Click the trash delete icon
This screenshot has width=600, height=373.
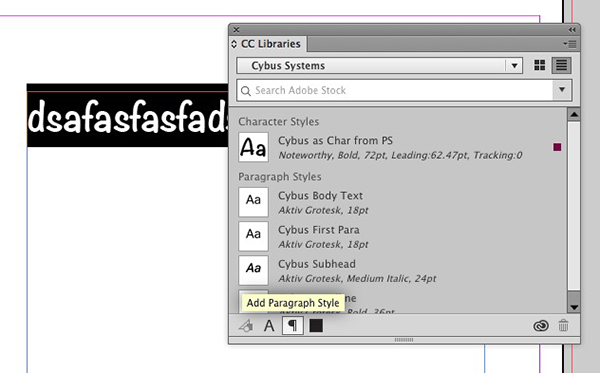(563, 326)
